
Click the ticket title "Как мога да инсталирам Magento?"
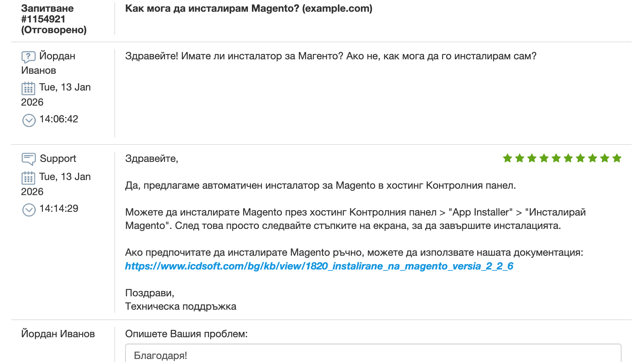tap(249, 8)
